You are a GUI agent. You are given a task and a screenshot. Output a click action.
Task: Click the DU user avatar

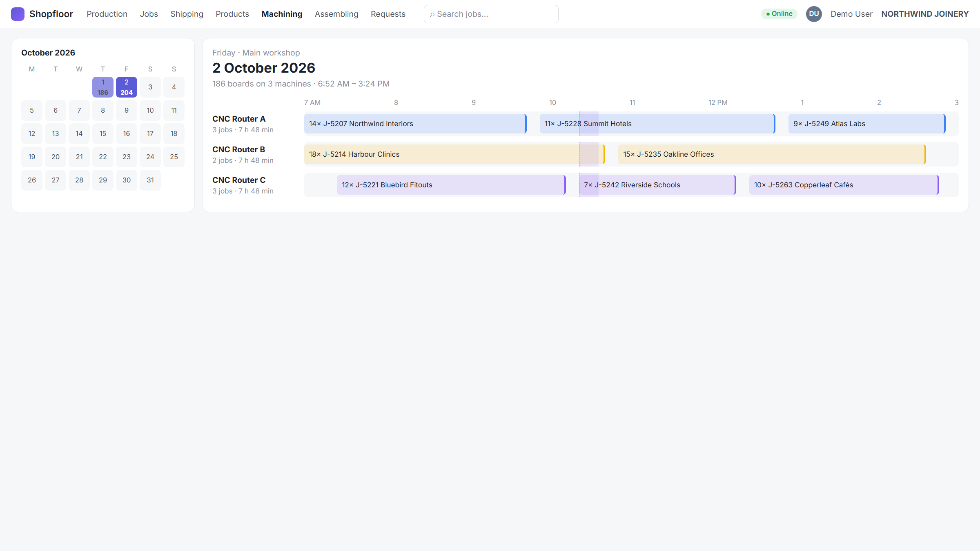(x=814, y=14)
